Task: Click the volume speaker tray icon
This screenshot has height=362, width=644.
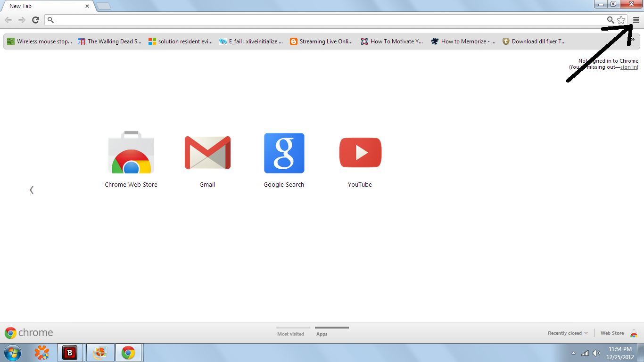Action: (596, 353)
